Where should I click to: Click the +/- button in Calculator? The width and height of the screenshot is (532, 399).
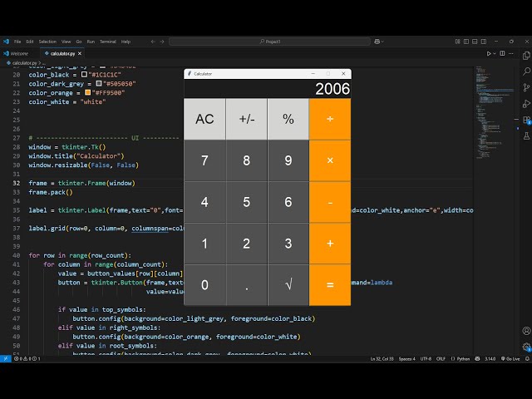247,119
